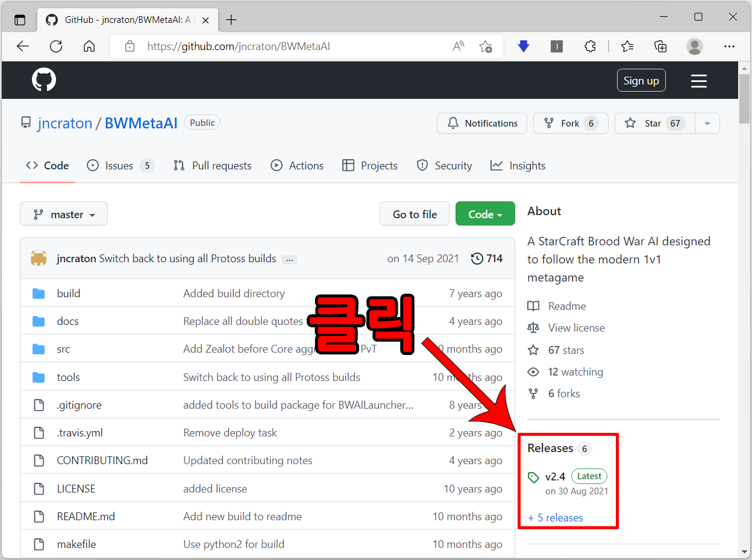The height and width of the screenshot is (560, 752).
Task: Open the Collections icon
Action: tap(661, 46)
